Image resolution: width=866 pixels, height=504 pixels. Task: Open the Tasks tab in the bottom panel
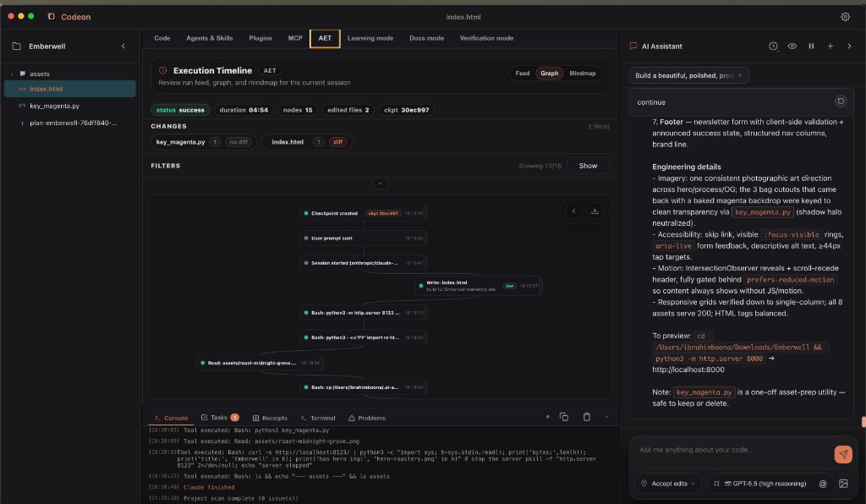pyautogui.click(x=219, y=418)
